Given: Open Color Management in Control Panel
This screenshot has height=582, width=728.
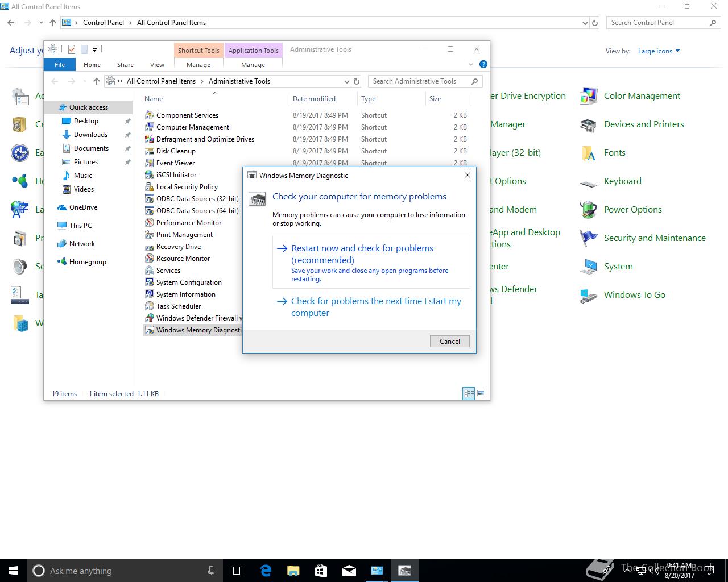Looking at the screenshot, I should coord(589,96).
